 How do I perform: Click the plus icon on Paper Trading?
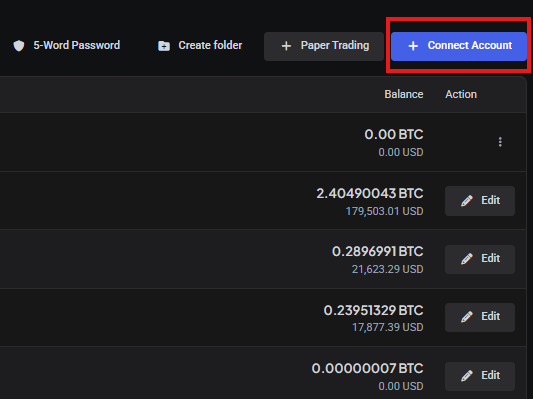pyautogui.click(x=286, y=46)
